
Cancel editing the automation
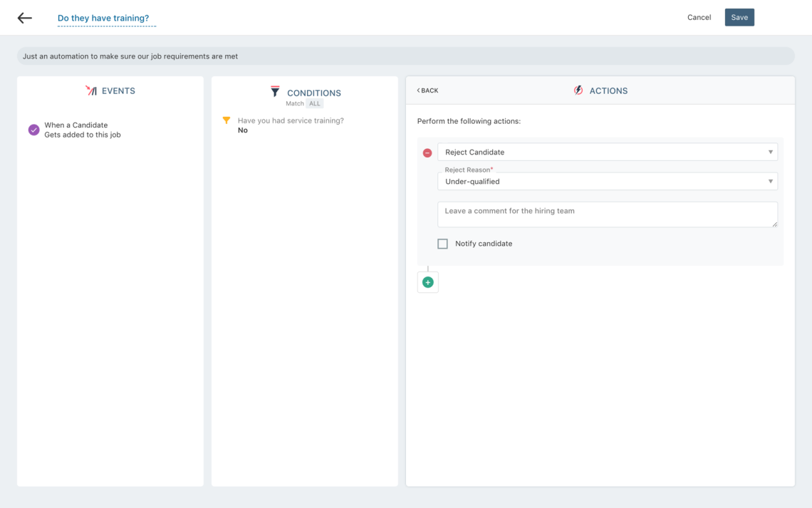[699, 17]
